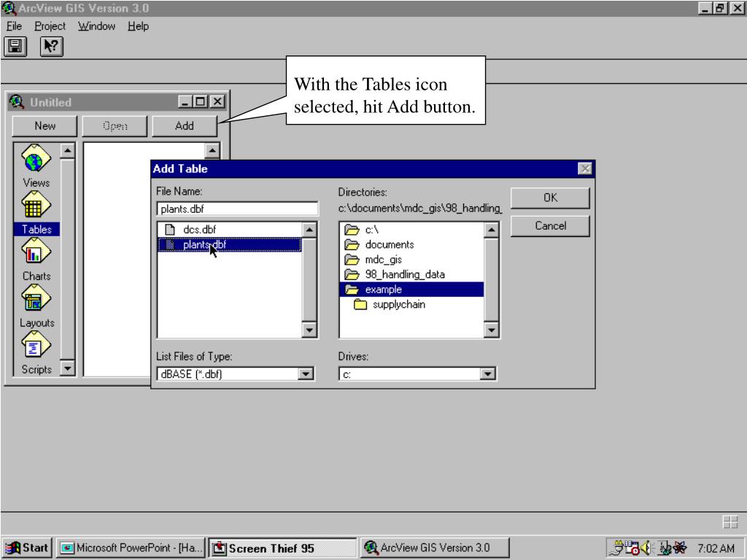The width and height of the screenshot is (747, 560).
Task: Click the ArcView application icon in main title bar
Action: [x=9, y=8]
